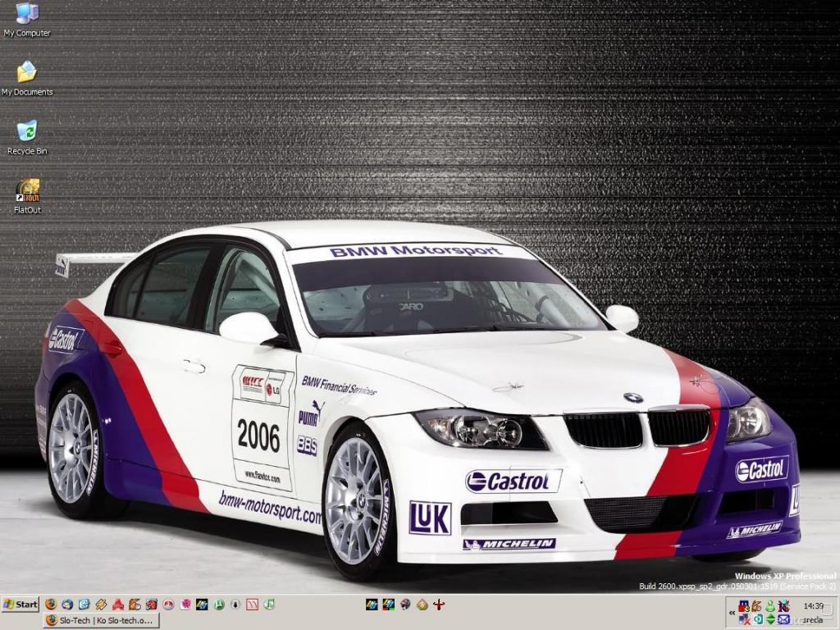Open the Start menu
Viewport: 840px width, 630px height.
point(21,605)
